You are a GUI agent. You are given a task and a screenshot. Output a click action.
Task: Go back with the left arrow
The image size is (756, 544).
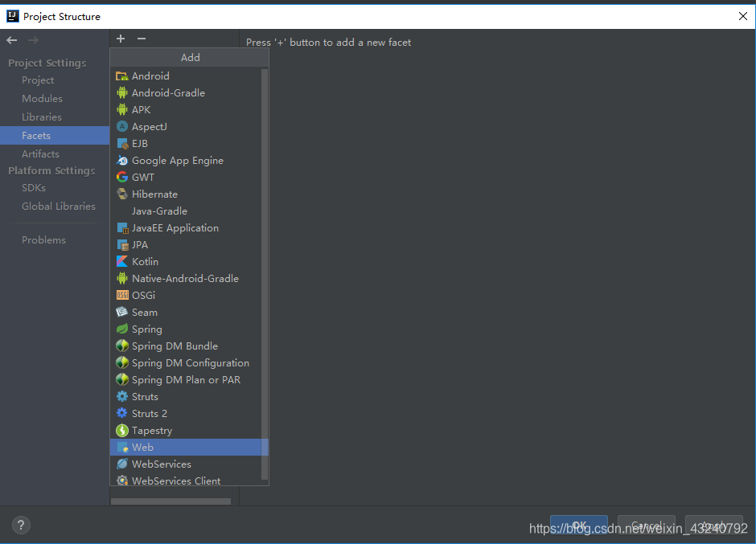(12, 40)
